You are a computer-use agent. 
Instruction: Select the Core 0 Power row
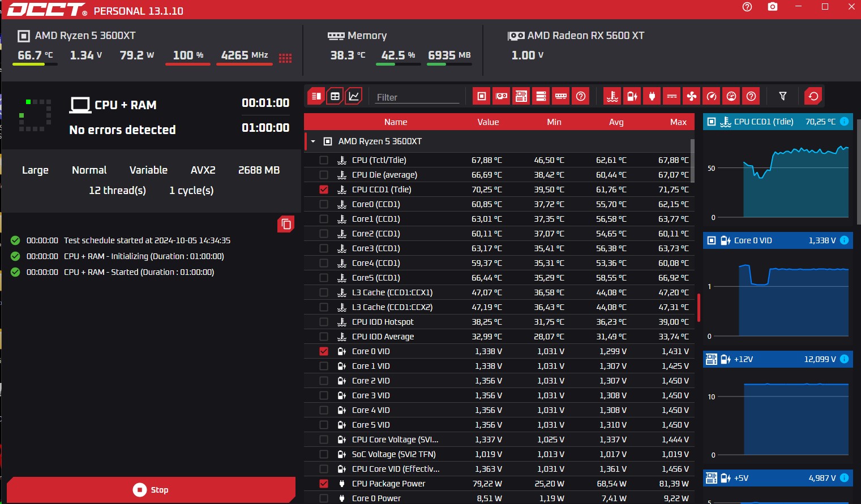point(499,498)
